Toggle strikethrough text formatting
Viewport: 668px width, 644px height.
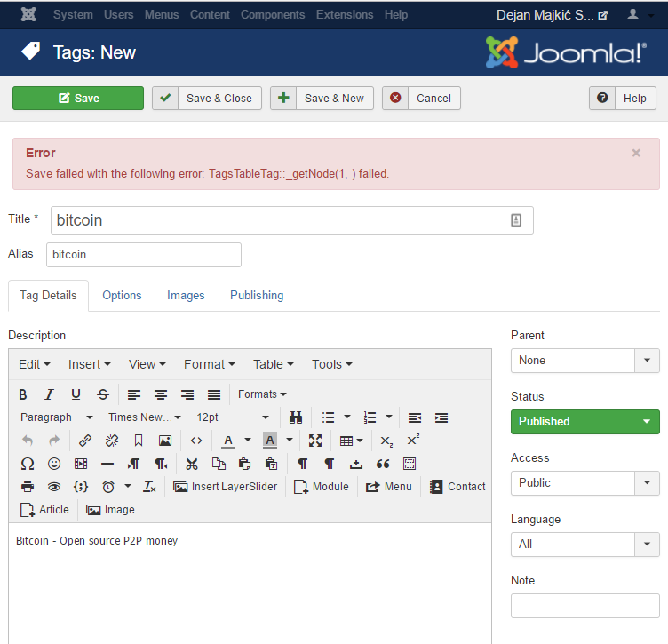[x=103, y=394]
